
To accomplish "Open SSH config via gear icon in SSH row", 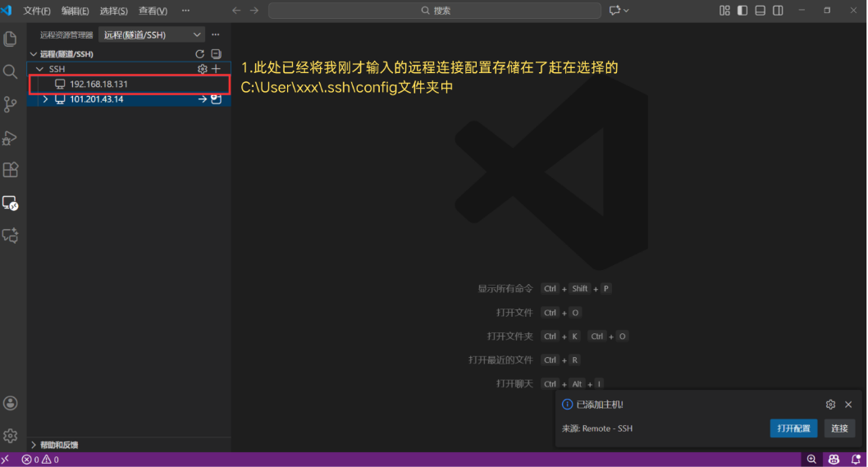I will pyautogui.click(x=202, y=69).
